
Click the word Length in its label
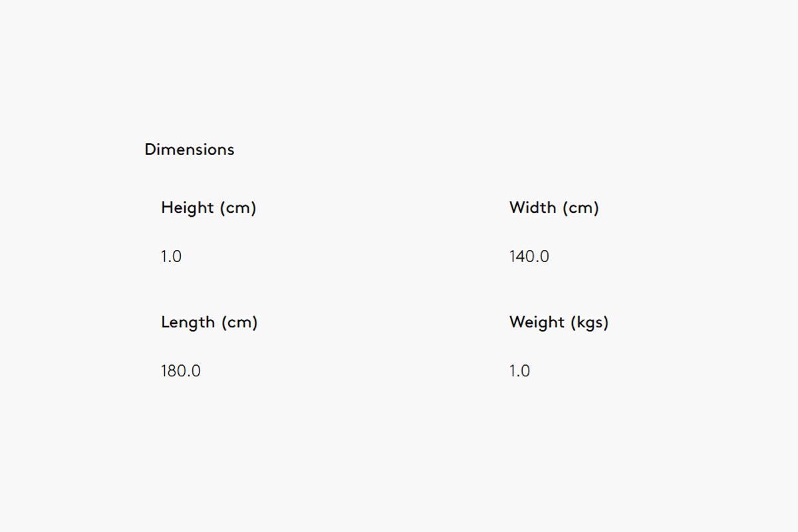188,323
